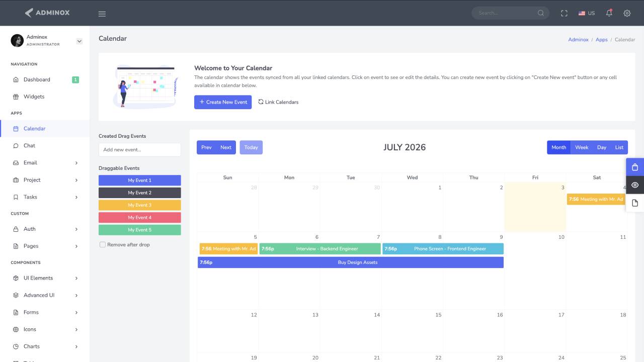Screen dimensions: 644x362
Task: Click the eye preview floating side icon
Action: click(635, 185)
